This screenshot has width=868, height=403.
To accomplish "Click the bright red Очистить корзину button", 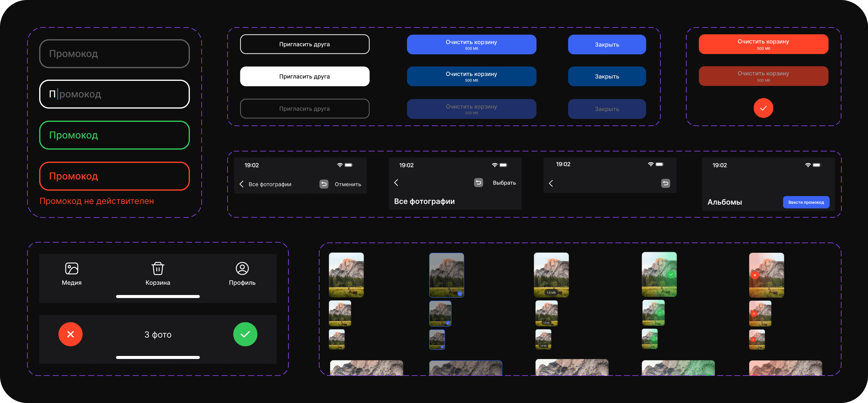I will (x=763, y=44).
